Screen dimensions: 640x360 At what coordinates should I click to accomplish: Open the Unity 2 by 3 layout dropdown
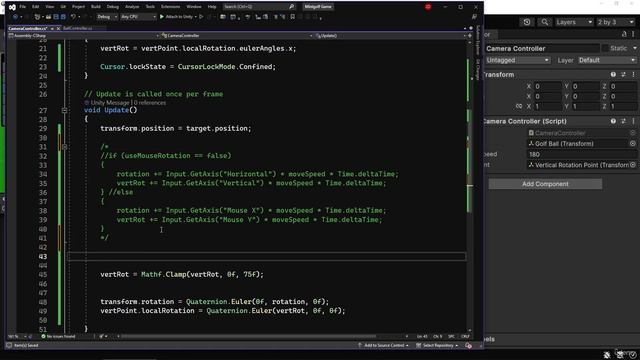click(616, 22)
